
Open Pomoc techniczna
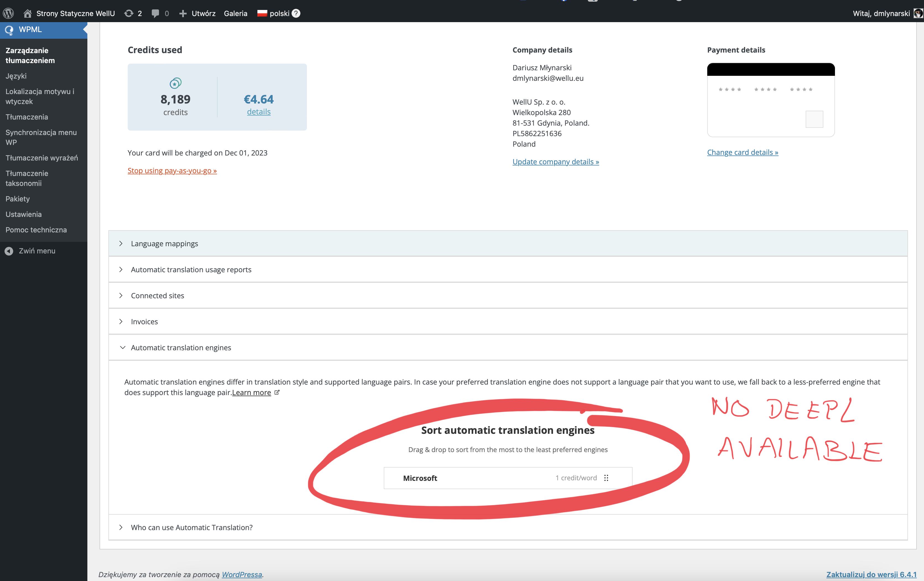pyautogui.click(x=36, y=230)
